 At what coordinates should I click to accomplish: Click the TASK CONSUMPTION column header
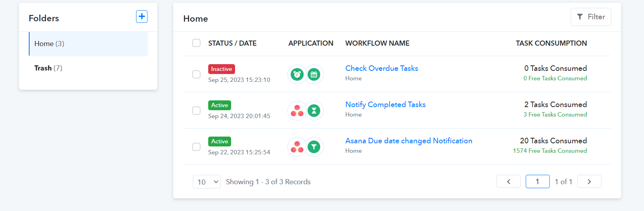pyautogui.click(x=551, y=43)
